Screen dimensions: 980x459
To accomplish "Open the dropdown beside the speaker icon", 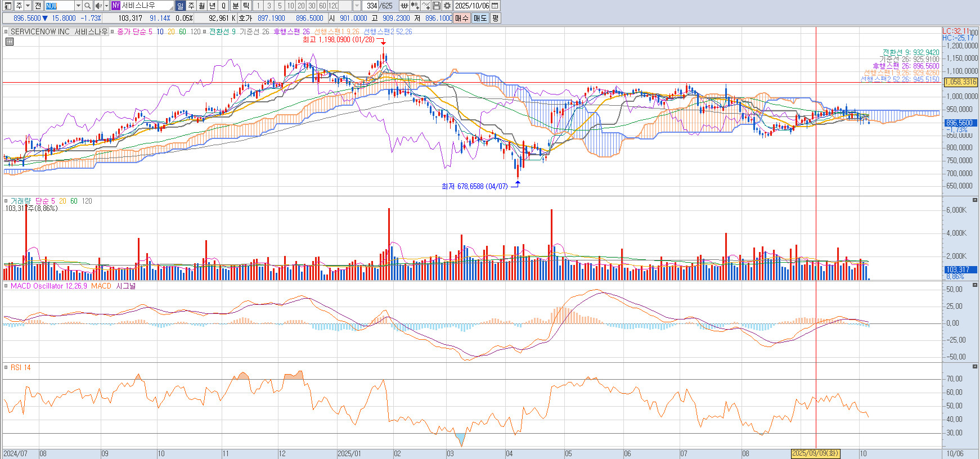I will (x=106, y=6).
